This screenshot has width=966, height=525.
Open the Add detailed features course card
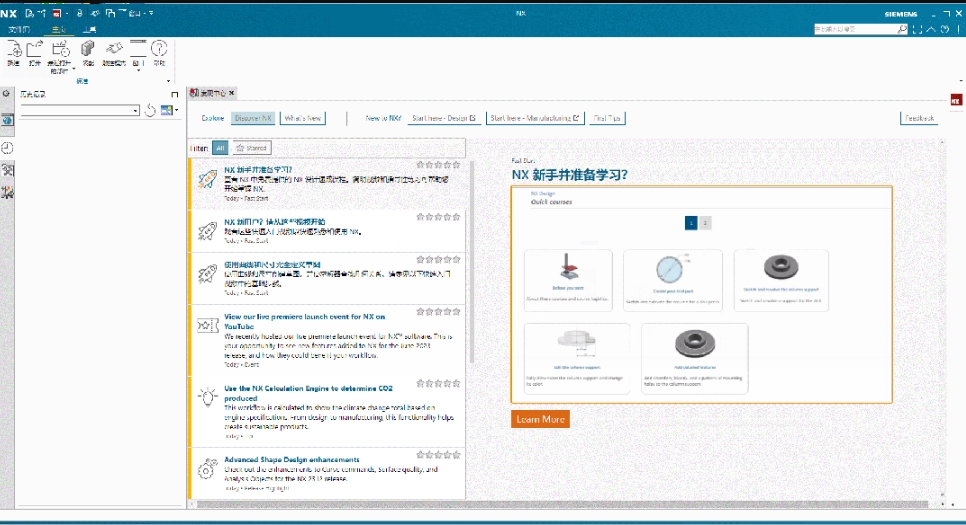coord(694,358)
